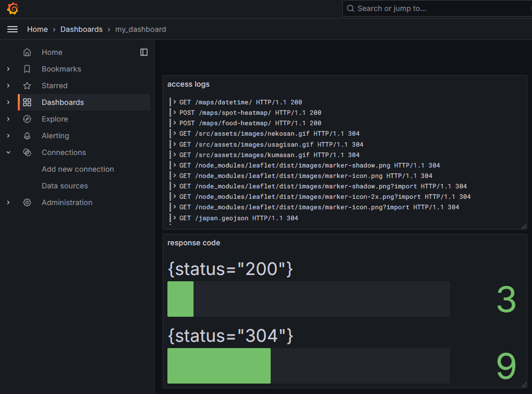532x394 pixels.
Task: Expand the usagisan.gif log row
Action: point(175,144)
